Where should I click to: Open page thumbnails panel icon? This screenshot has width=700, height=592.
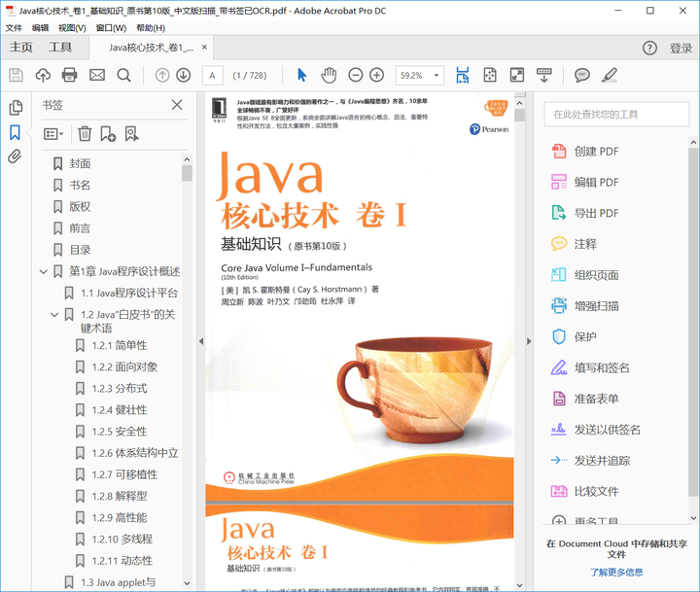(x=16, y=107)
